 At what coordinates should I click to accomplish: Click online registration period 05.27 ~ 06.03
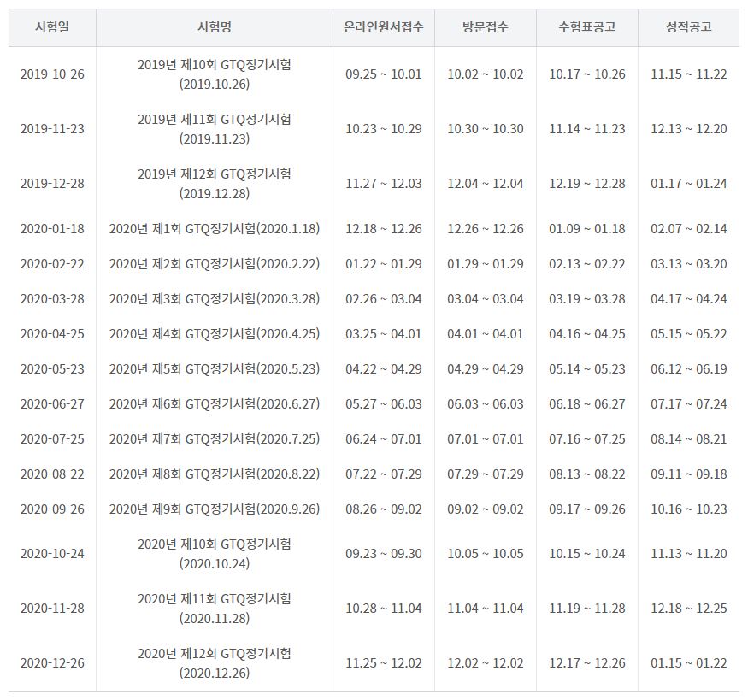[384, 404]
